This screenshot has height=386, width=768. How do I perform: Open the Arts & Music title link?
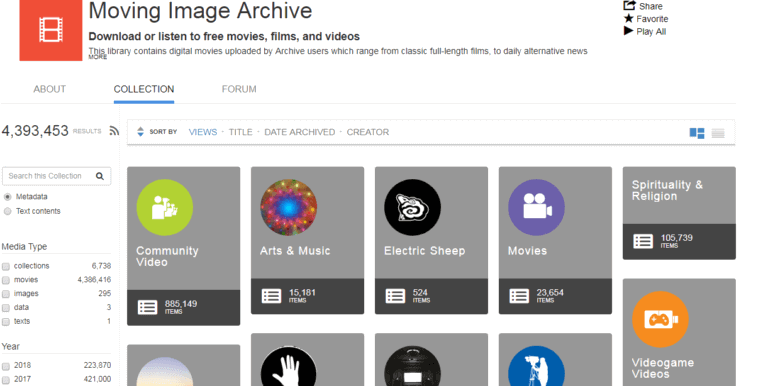(295, 251)
